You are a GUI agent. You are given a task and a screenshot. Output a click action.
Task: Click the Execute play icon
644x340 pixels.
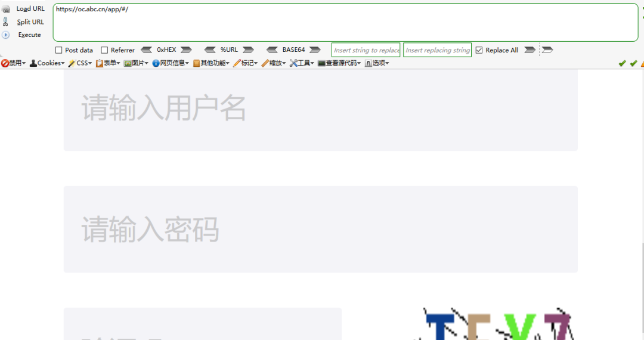[6, 35]
